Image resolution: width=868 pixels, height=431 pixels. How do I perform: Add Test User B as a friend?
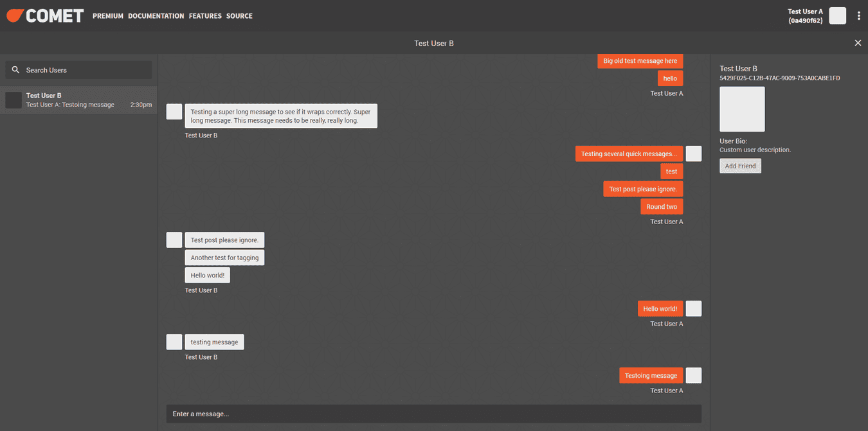tap(740, 166)
